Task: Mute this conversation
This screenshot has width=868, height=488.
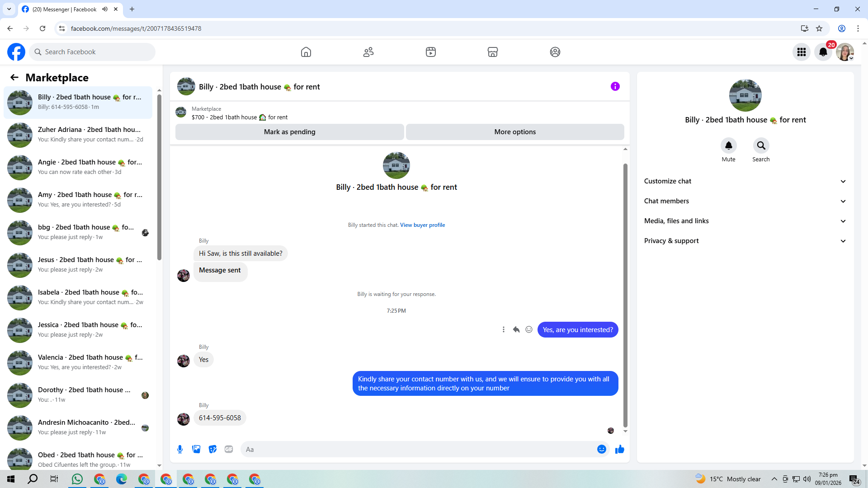Action: pyautogui.click(x=728, y=146)
